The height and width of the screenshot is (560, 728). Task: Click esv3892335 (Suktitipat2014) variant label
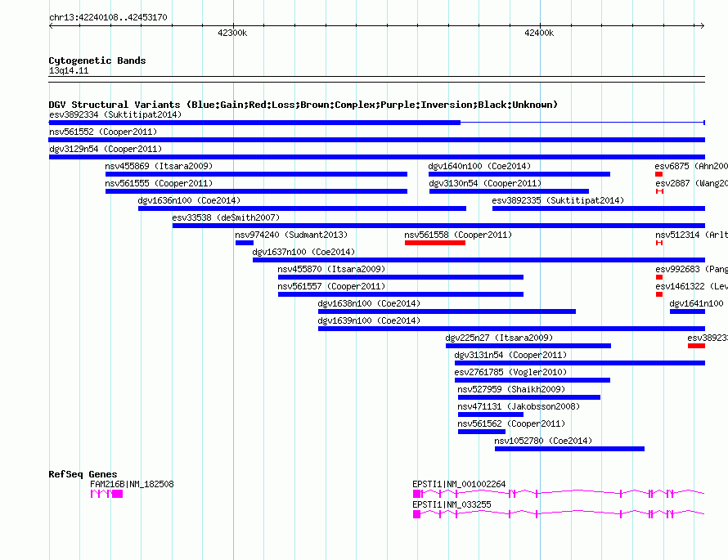coord(558,200)
